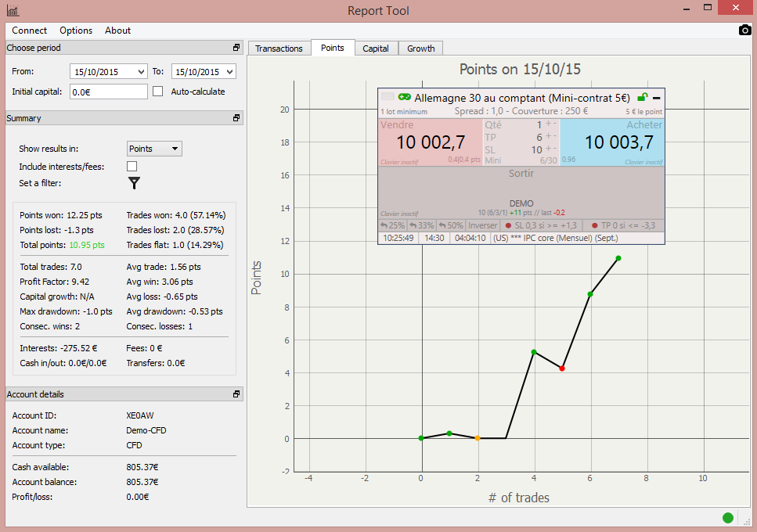Click the red losing trade point on chart
757x532 pixels.
pos(562,368)
